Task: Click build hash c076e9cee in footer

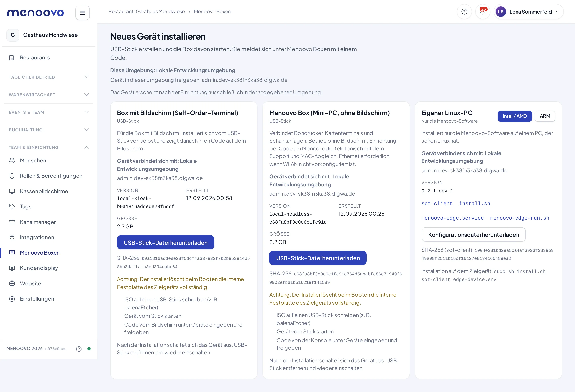Action: (x=56, y=349)
